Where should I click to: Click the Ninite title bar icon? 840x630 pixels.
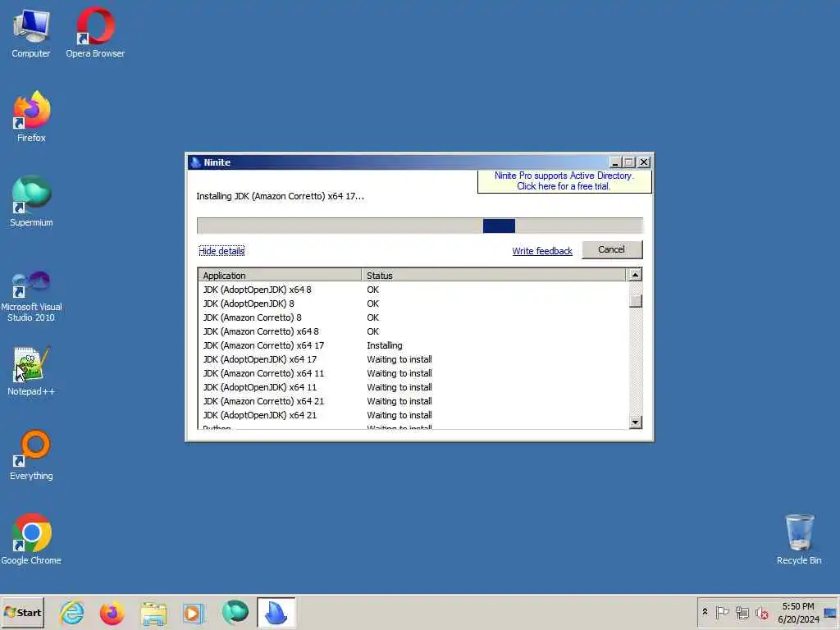[195, 162]
